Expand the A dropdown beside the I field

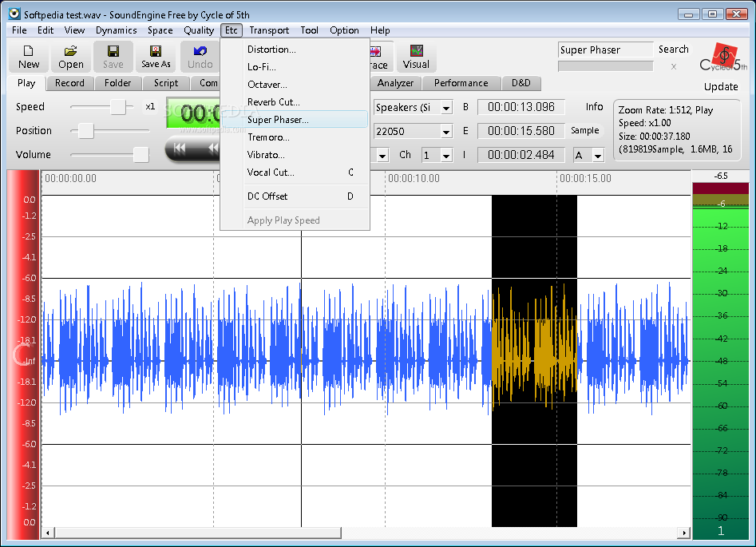pos(599,156)
